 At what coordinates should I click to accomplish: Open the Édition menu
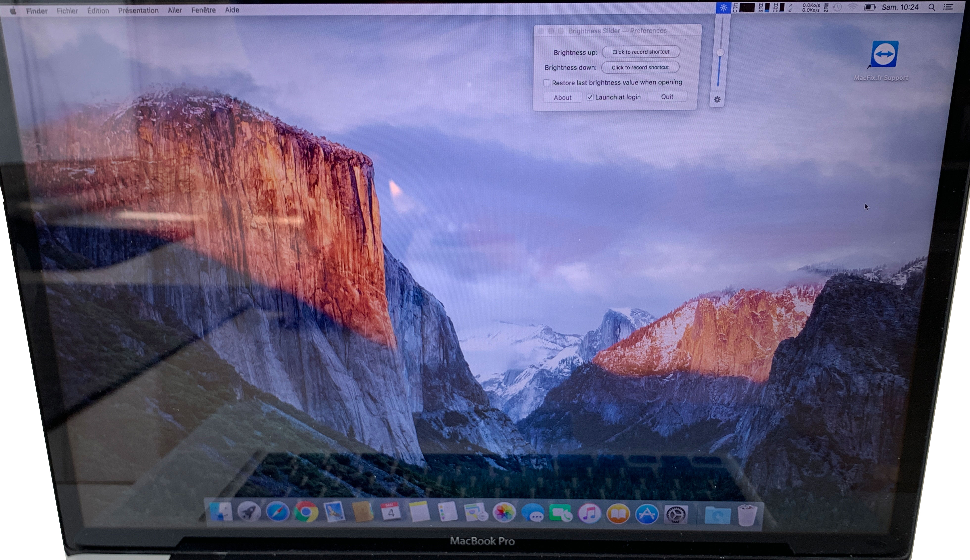[98, 10]
